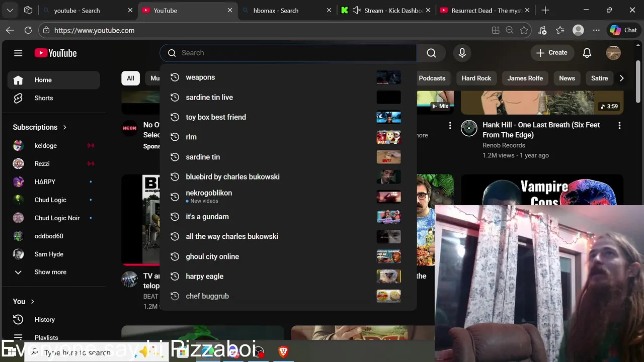Open HARPY channel subscription
Screen dimensions: 644x362
click(x=53, y=182)
